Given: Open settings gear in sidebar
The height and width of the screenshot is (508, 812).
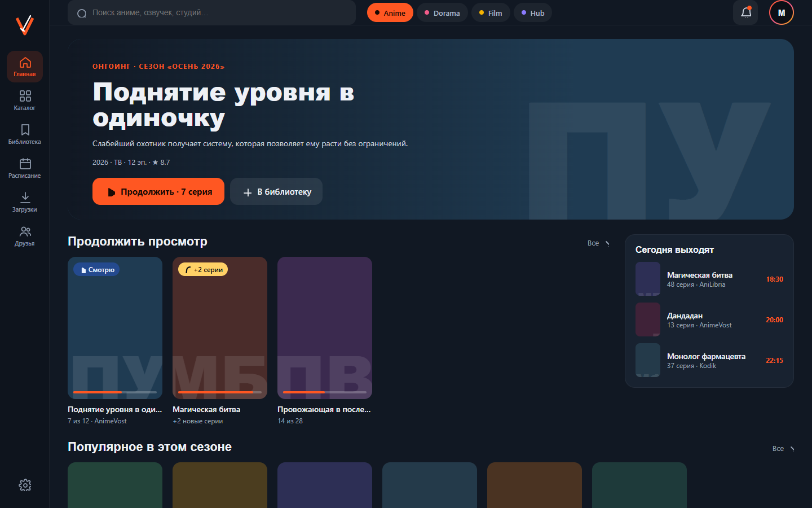Looking at the screenshot, I should pyautogui.click(x=25, y=485).
